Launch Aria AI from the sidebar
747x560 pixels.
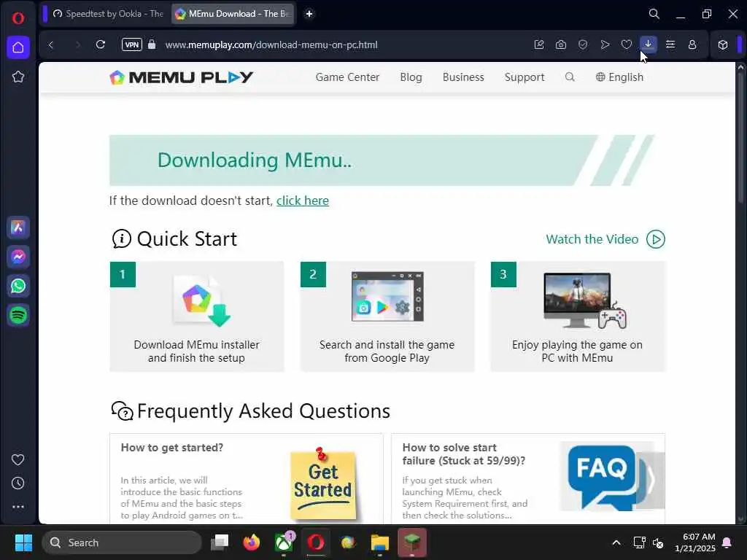point(18,227)
